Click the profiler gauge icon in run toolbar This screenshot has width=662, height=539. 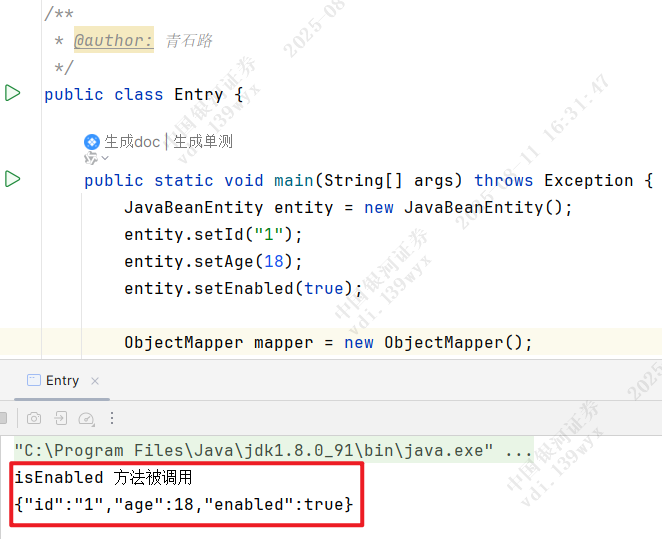coord(87,419)
